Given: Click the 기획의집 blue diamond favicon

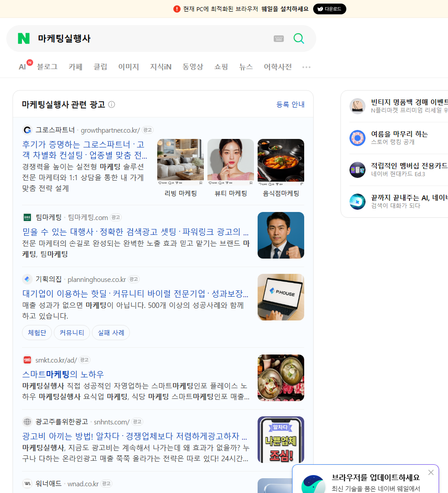Looking at the screenshot, I should [x=27, y=279].
